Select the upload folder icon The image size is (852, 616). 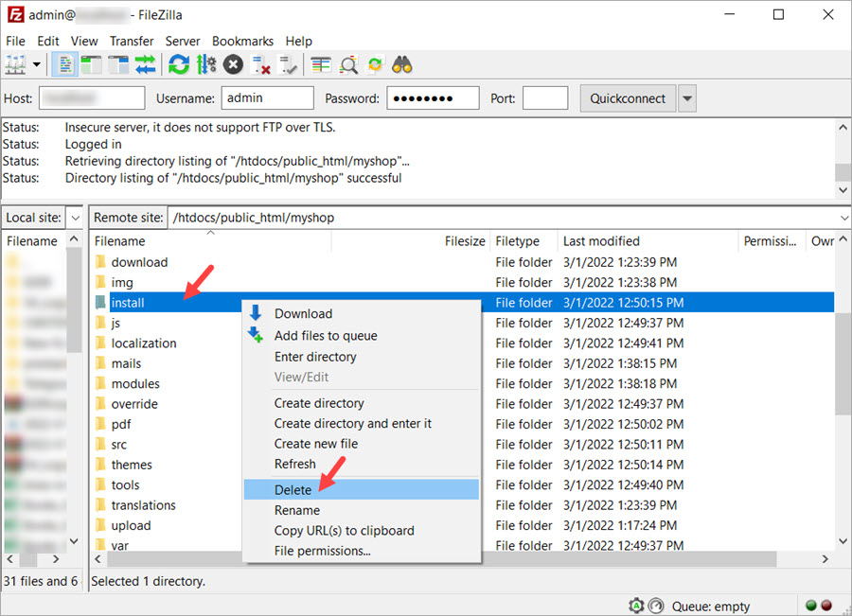click(x=100, y=525)
